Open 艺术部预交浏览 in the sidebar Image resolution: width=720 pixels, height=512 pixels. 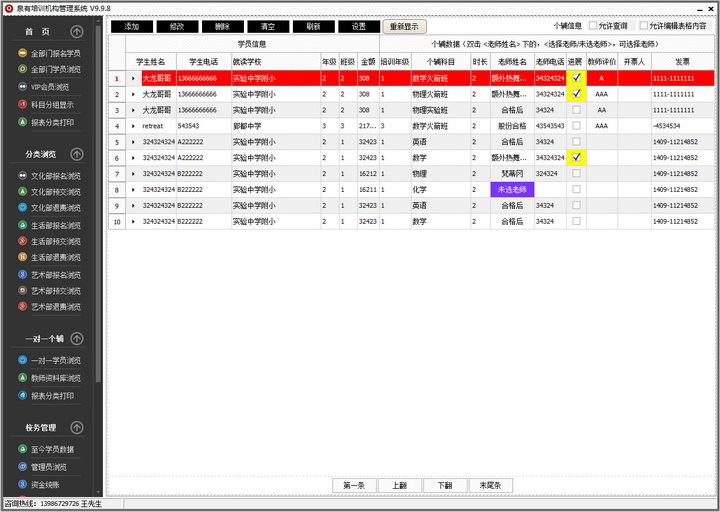pos(50,291)
